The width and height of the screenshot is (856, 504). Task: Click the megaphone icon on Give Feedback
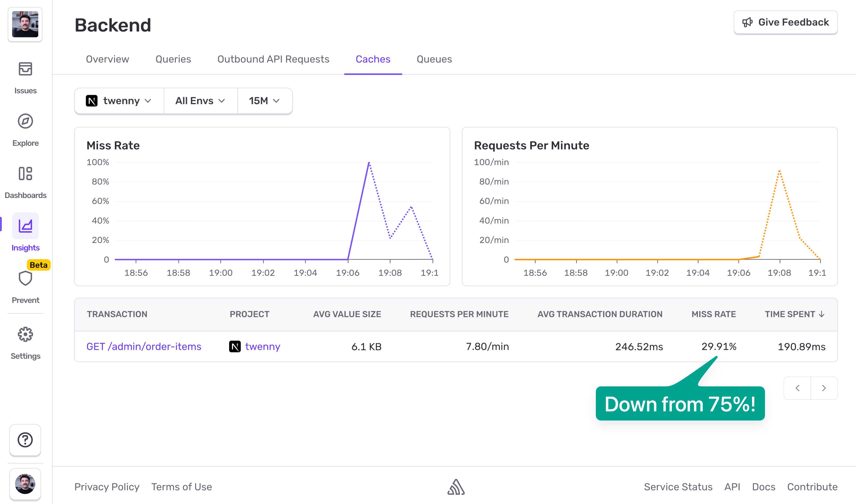coord(747,22)
